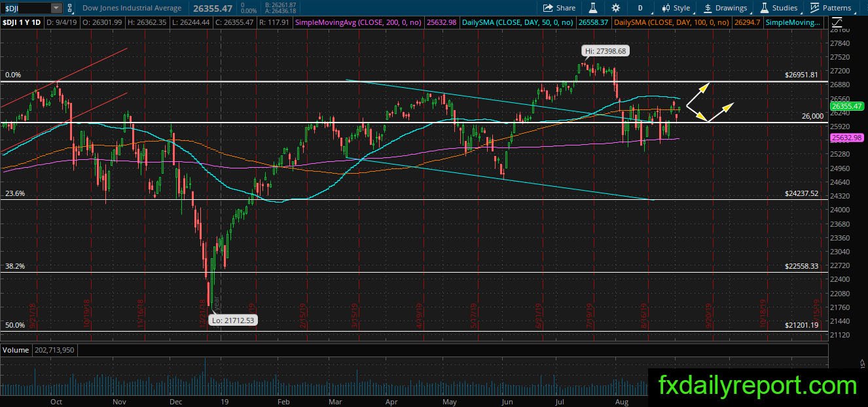This screenshot has height=407, width=868.
Task: Click the 26,000 horizontal line label
Action: pos(812,116)
